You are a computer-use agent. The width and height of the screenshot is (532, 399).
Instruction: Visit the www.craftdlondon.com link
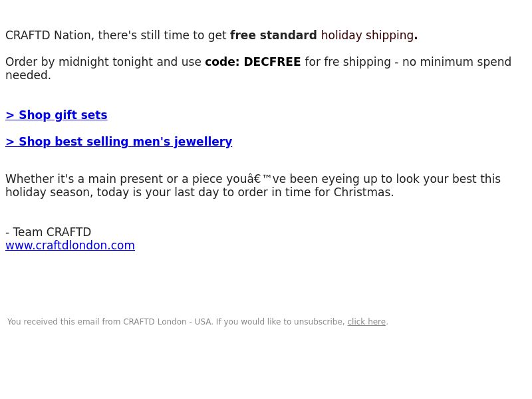70,245
